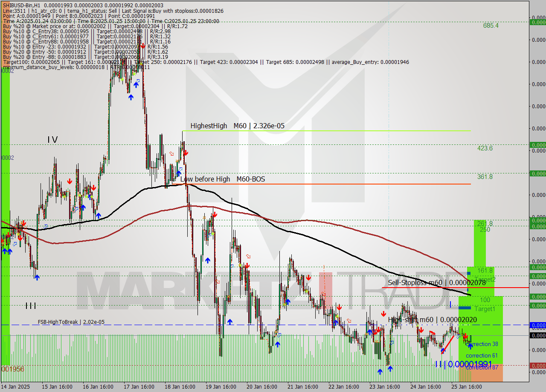Click the 16 Jan 16:00 time label
This screenshot has width=546, height=392.
click(98, 387)
